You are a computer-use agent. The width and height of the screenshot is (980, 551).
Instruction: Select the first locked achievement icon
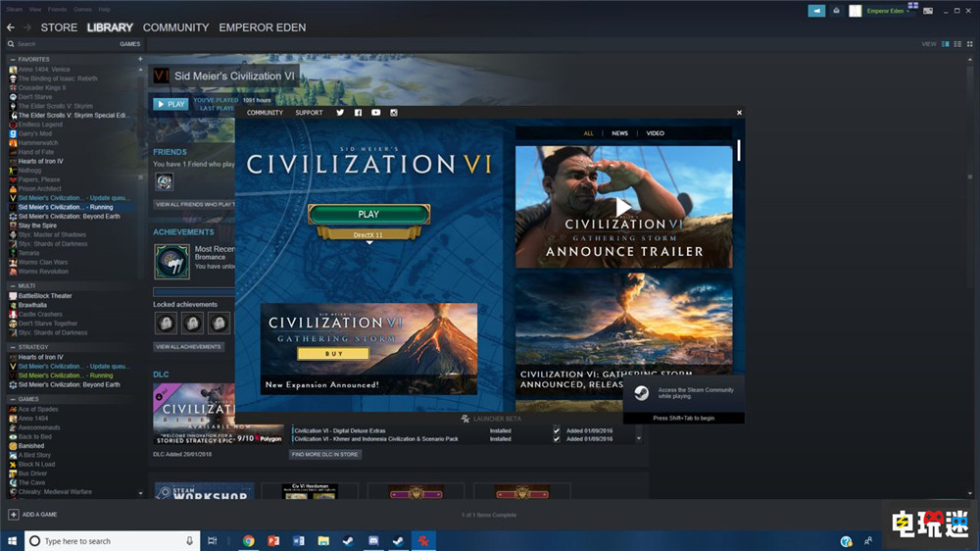[x=166, y=323]
